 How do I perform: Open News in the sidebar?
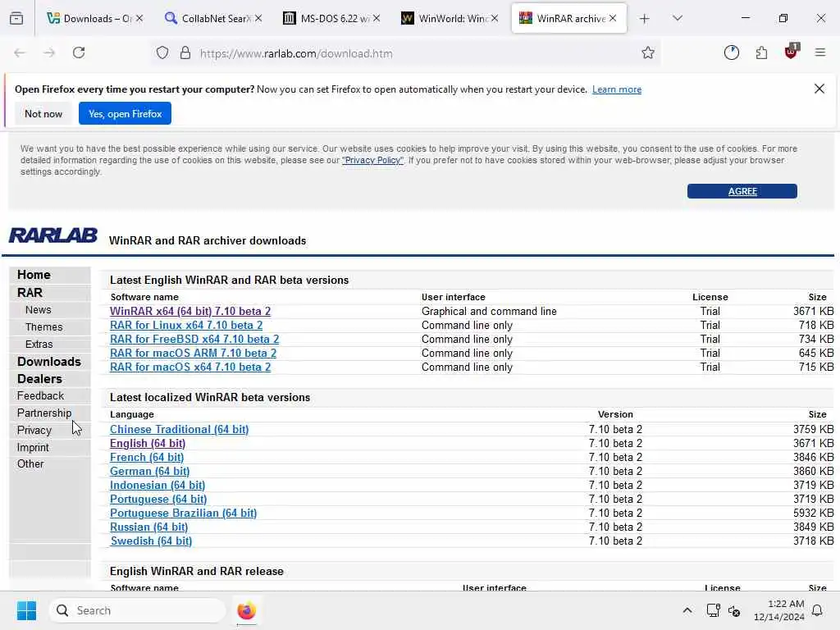(38, 309)
